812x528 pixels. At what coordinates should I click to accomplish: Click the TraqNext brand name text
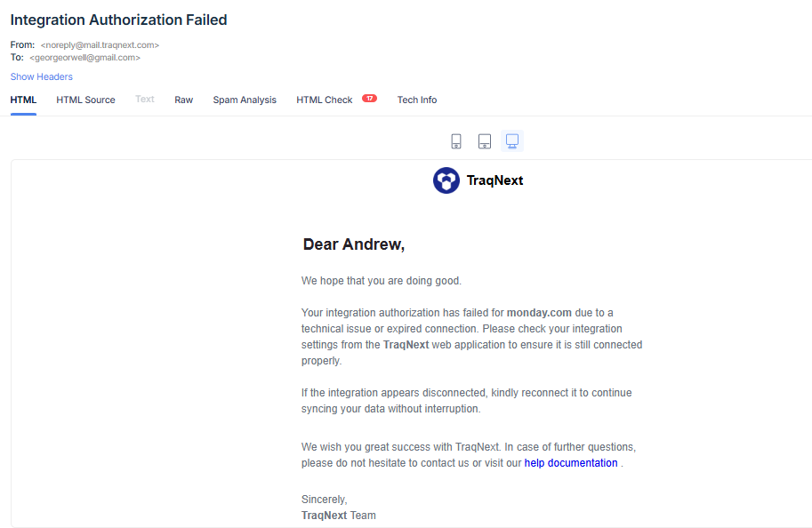(x=494, y=180)
